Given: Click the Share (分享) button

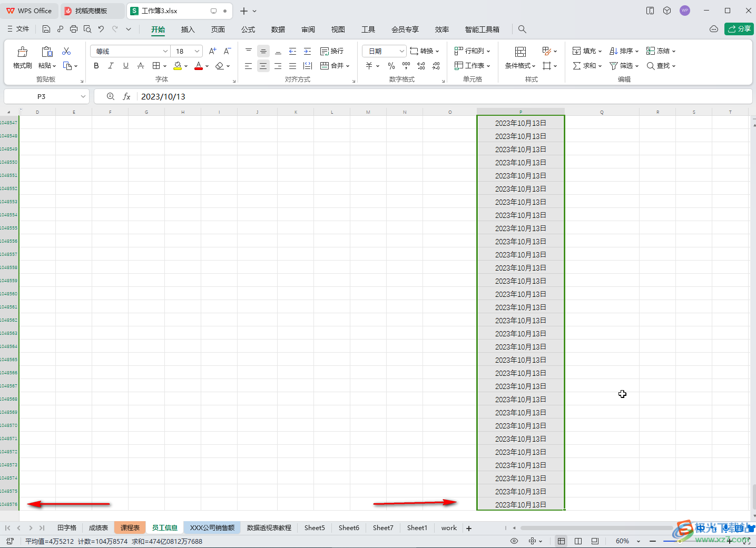Looking at the screenshot, I should pos(739,29).
